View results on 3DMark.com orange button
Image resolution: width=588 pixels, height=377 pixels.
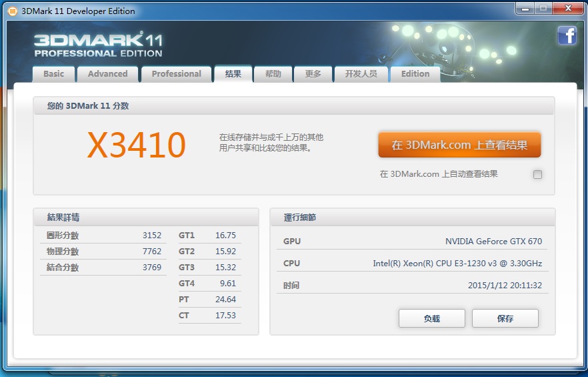click(x=459, y=145)
